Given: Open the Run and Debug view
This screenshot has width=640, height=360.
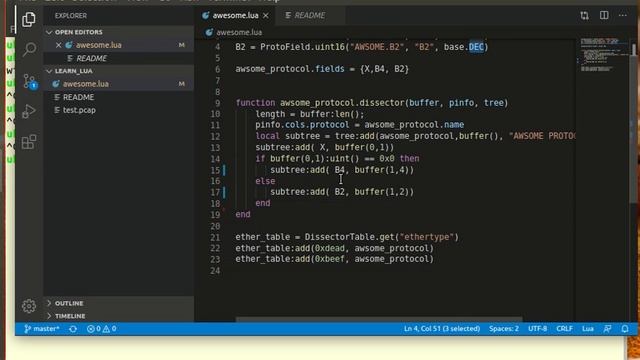Looking at the screenshot, I should click(29, 111).
